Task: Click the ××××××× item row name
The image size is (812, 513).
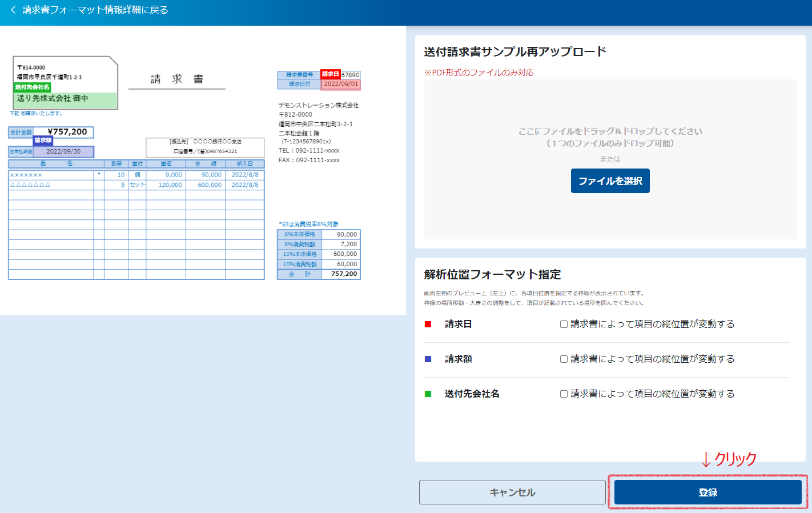Action: [26, 175]
